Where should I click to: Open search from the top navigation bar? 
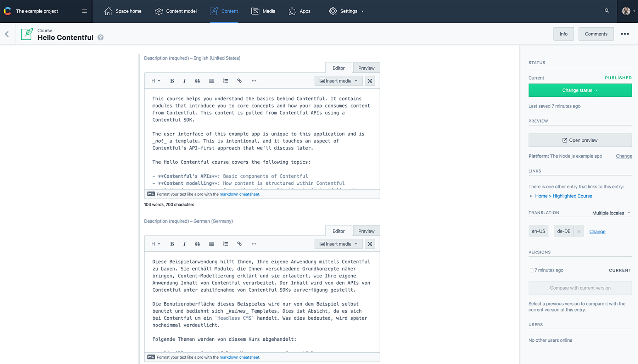click(x=607, y=11)
